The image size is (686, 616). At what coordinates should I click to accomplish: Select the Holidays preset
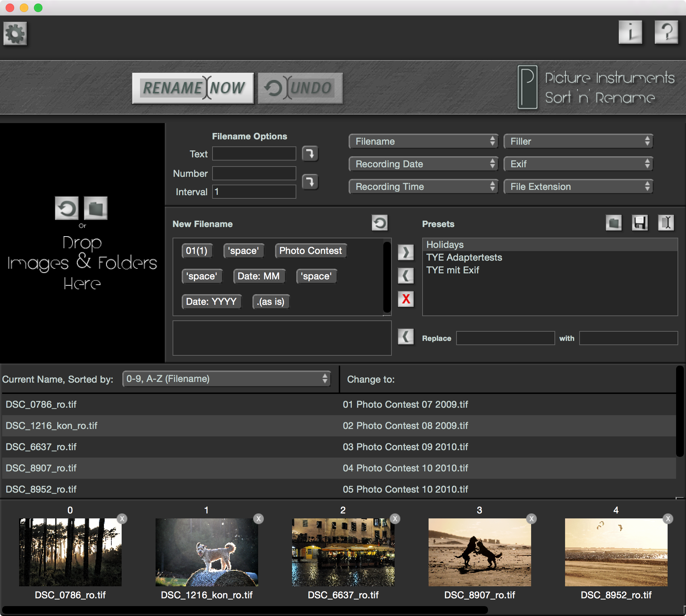point(445,245)
